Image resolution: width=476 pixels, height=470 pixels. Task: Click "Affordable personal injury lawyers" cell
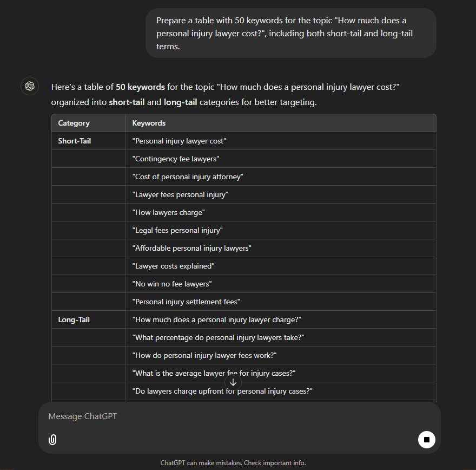(281, 248)
